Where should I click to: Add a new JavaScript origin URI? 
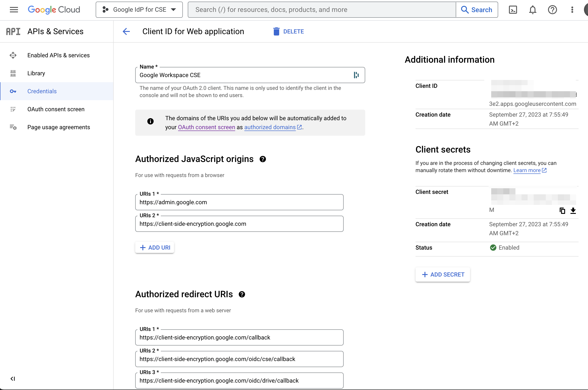[x=154, y=247]
